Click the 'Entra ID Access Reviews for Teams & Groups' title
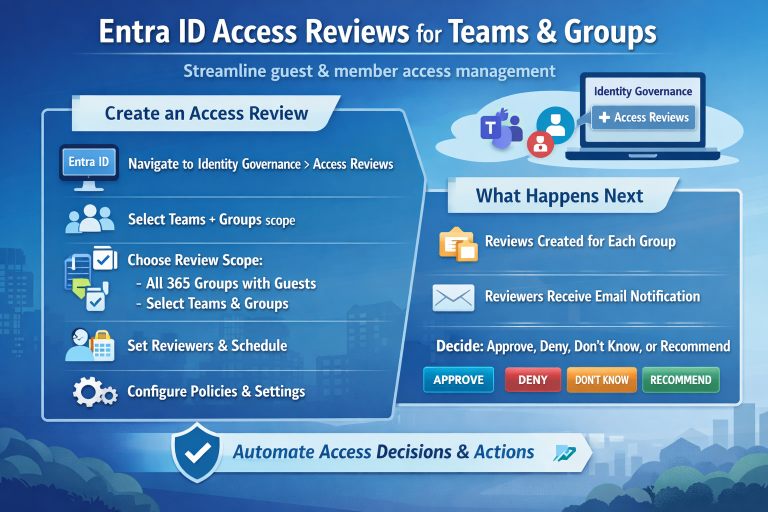The height and width of the screenshot is (512, 768). click(378, 32)
